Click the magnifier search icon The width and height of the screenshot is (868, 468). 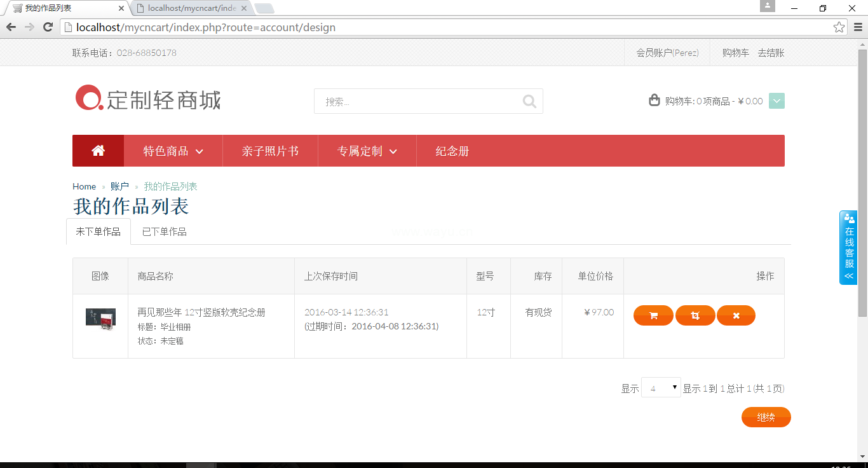tap(529, 101)
